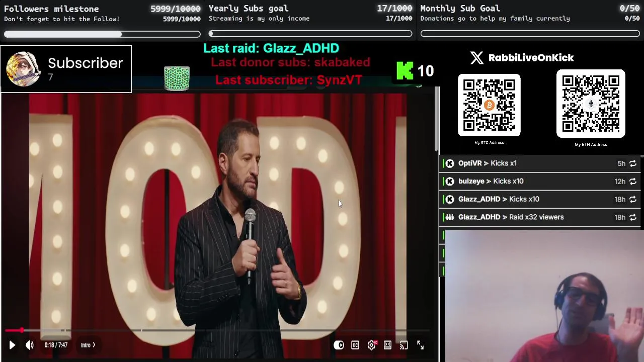Image resolution: width=644 pixels, height=362 pixels.
Task: Toggle closed captions in player
Action: [x=355, y=345]
